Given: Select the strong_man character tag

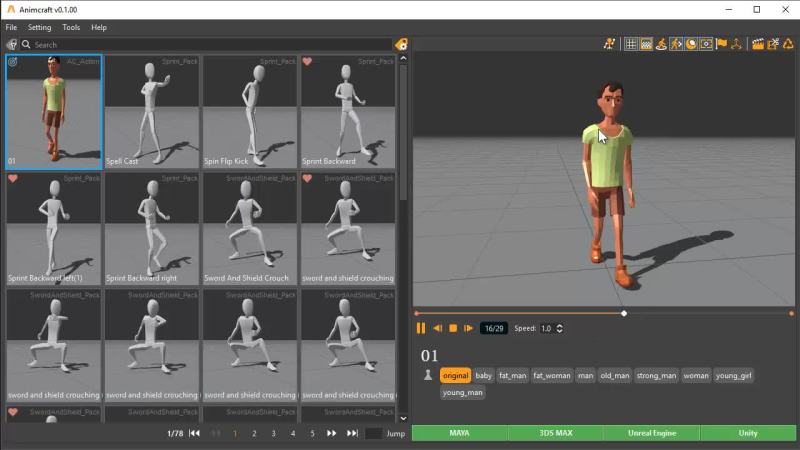Looking at the screenshot, I should point(656,376).
